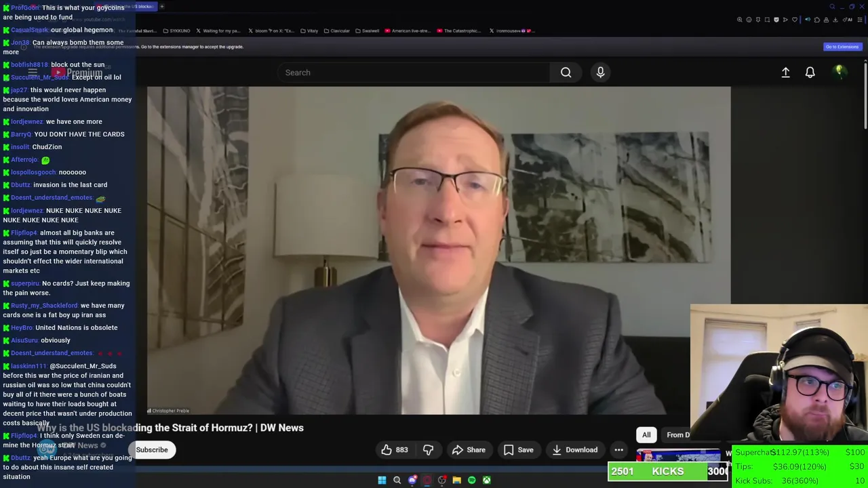This screenshot has width=868, height=488.
Task: Subscribe to the DW News channel
Action: (152, 450)
